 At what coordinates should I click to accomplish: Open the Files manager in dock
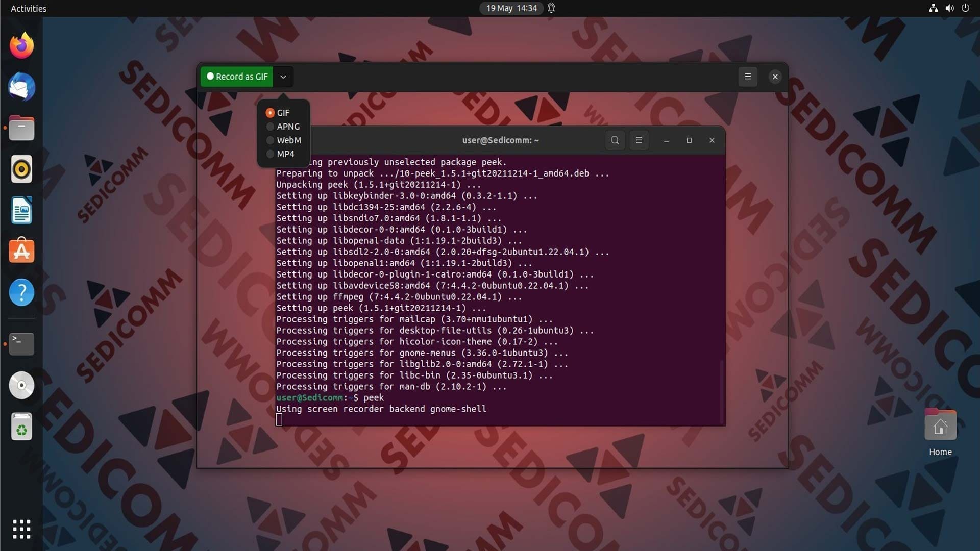coord(21,128)
